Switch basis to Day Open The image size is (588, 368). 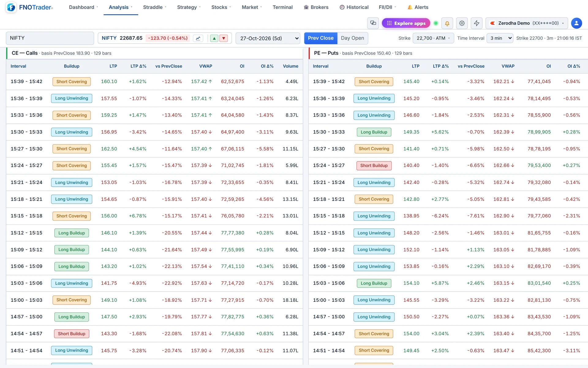click(x=352, y=38)
